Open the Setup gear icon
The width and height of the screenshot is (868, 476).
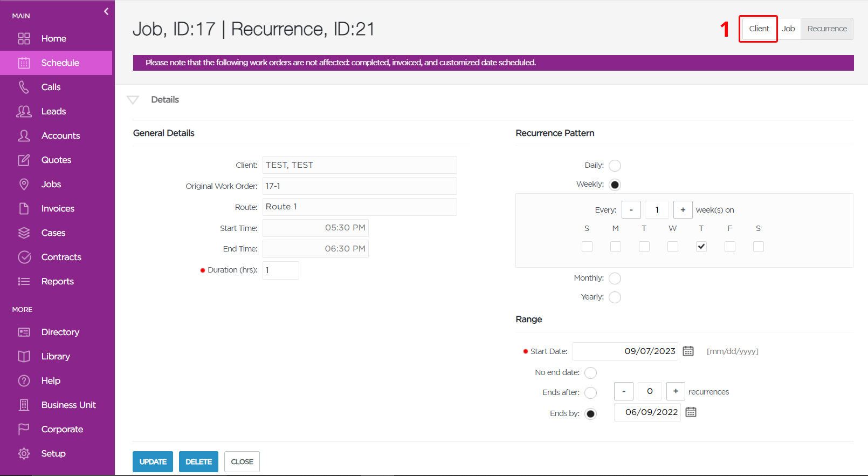point(24,453)
